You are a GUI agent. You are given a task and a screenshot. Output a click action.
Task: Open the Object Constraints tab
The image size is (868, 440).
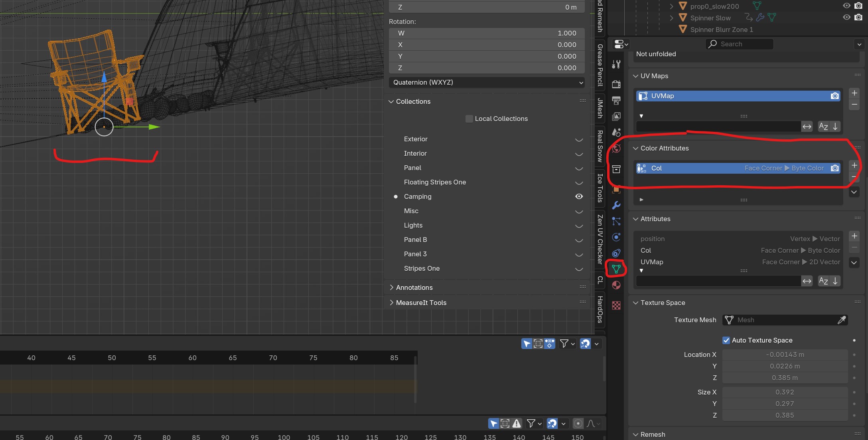(x=616, y=253)
